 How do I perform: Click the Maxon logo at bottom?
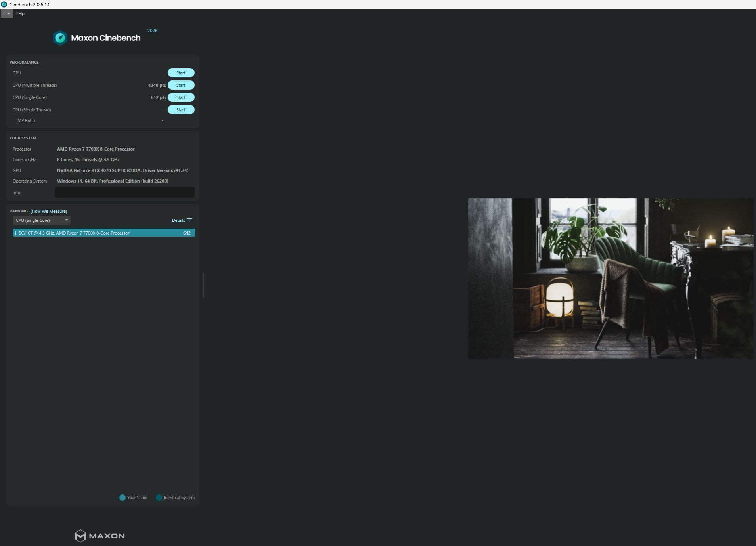pos(100,536)
